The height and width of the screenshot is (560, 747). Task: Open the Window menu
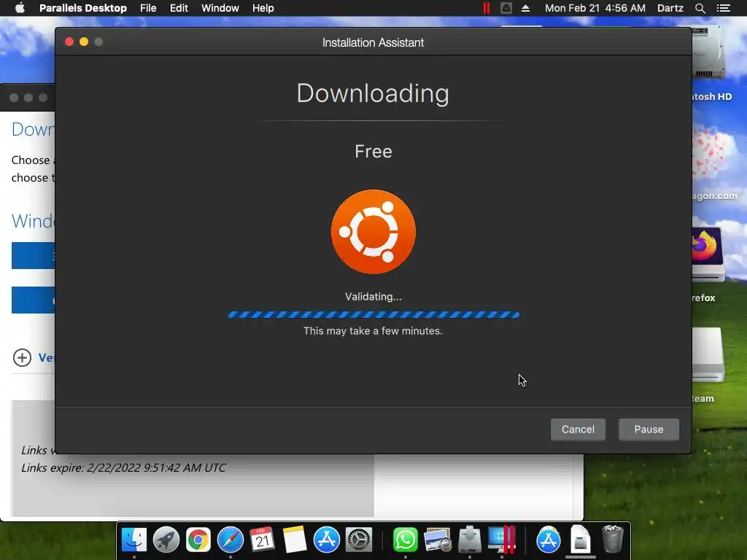(x=220, y=8)
